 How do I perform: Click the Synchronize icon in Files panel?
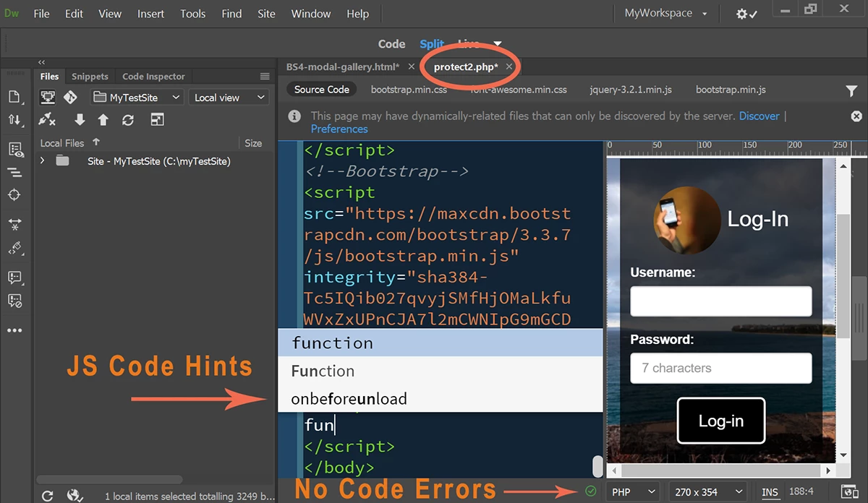tap(128, 120)
